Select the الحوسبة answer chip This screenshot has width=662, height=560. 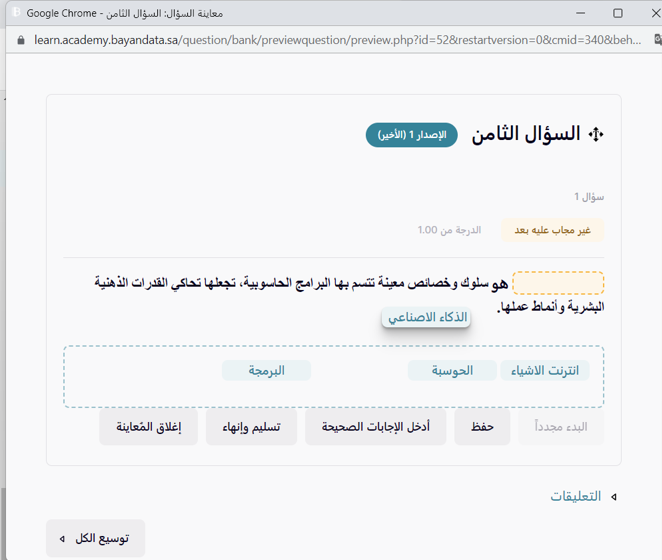coord(453,371)
